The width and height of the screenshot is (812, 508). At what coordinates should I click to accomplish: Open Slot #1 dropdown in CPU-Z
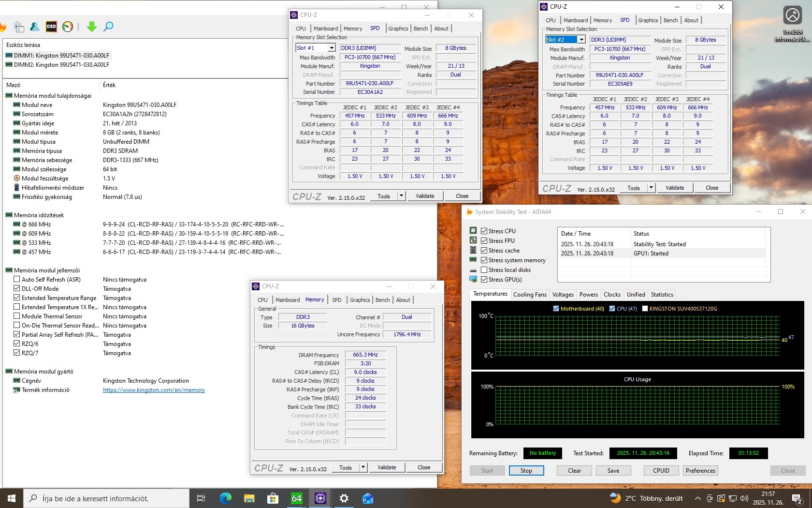(332, 48)
